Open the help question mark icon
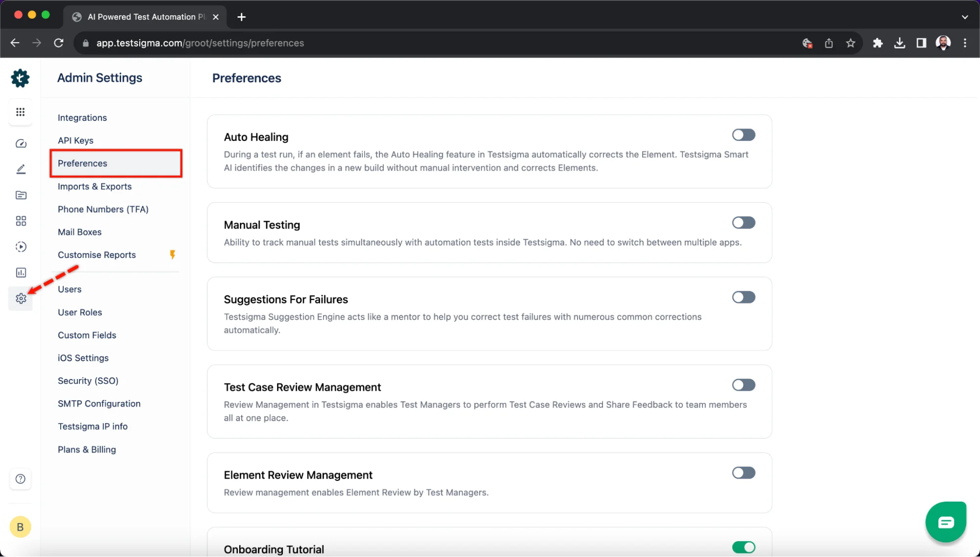Viewport: 980px width, 557px height. 20,479
